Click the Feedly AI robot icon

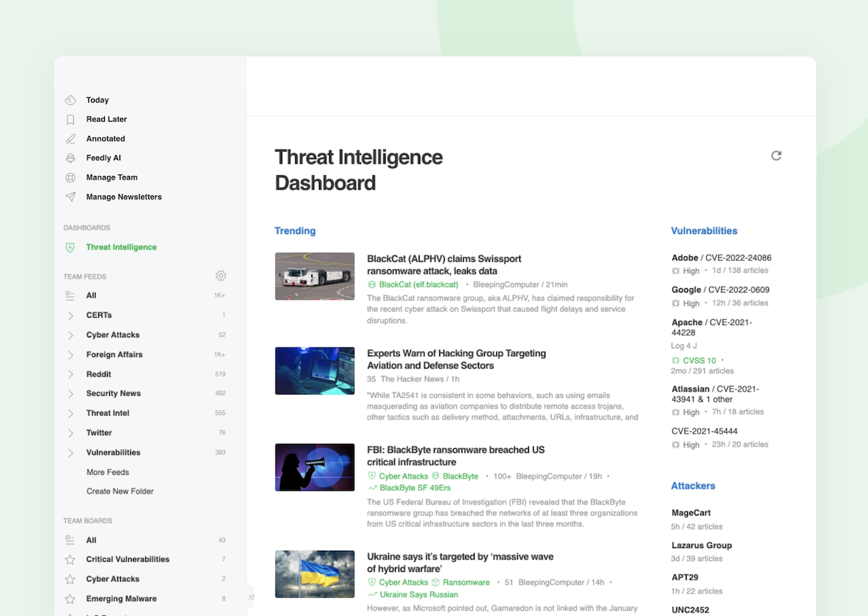point(70,158)
